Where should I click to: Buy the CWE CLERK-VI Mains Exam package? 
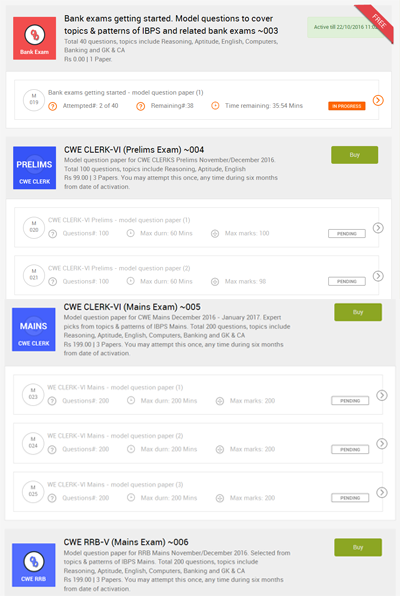click(x=358, y=312)
